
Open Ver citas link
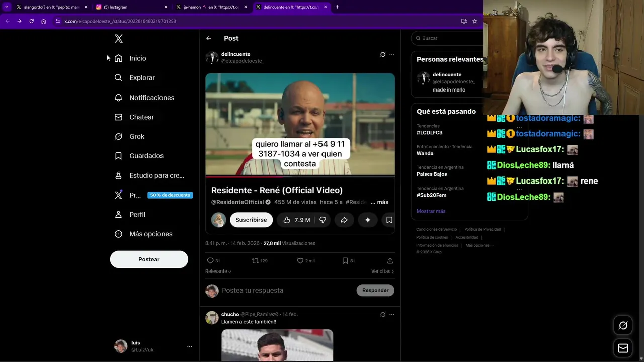[x=382, y=271]
